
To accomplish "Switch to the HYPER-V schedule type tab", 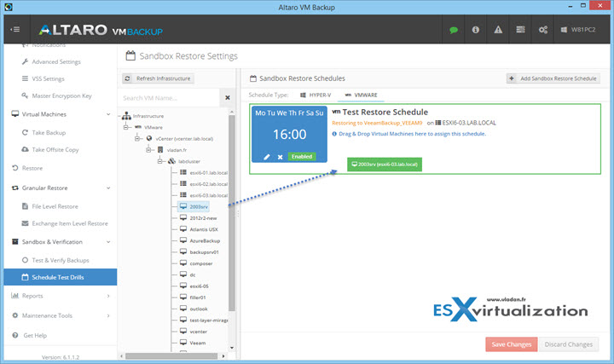I will click(x=316, y=95).
